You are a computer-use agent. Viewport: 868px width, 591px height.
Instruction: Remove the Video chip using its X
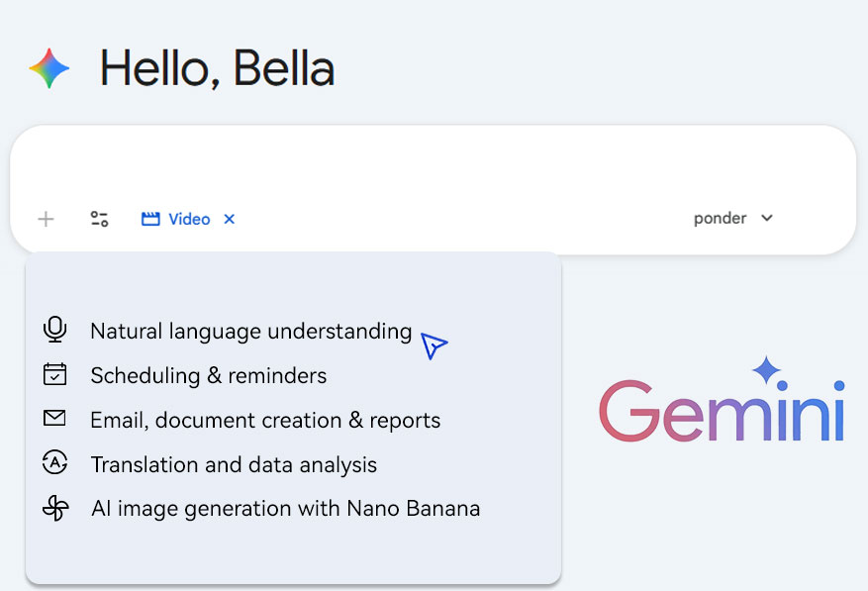pyautogui.click(x=229, y=219)
